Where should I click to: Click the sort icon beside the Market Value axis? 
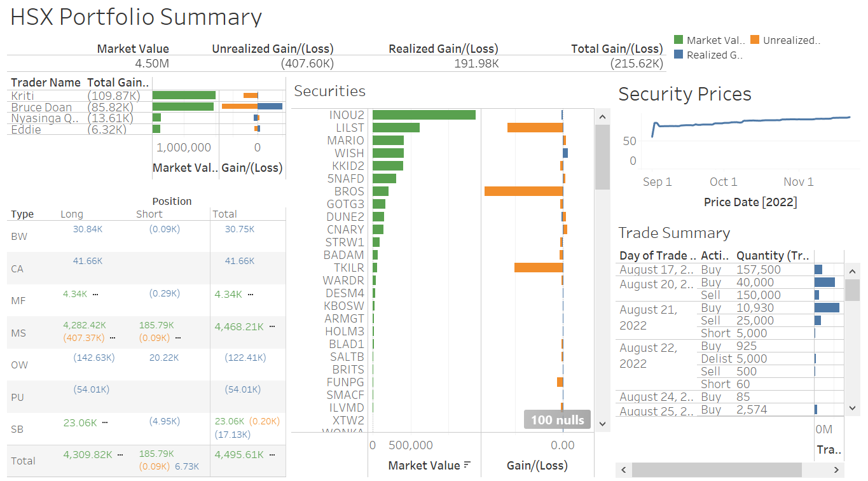tap(466, 464)
